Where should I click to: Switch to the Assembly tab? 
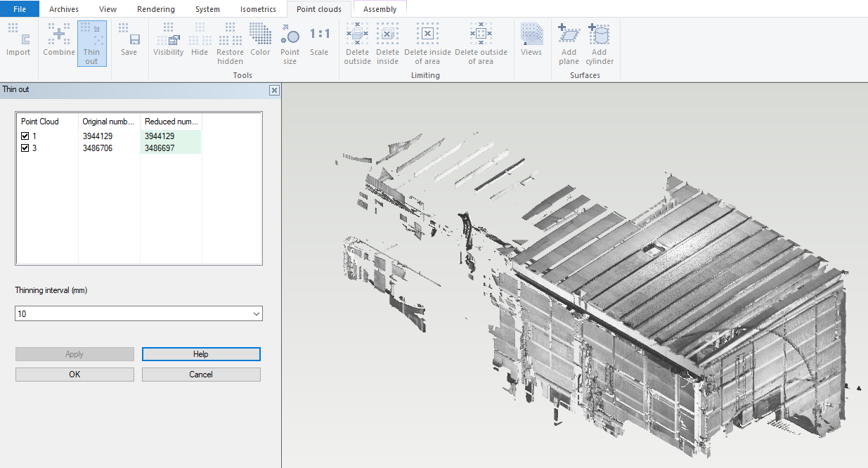pos(380,9)
